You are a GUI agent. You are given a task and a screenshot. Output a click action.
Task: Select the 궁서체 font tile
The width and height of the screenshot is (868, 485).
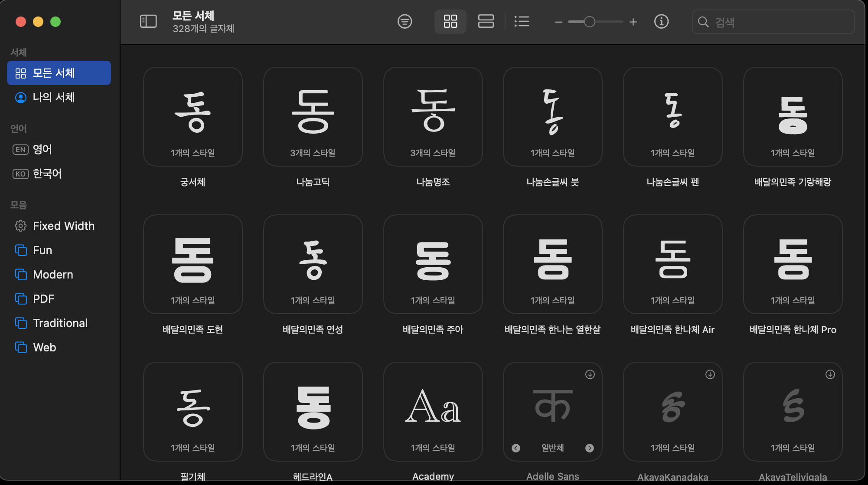coord(193,117)
